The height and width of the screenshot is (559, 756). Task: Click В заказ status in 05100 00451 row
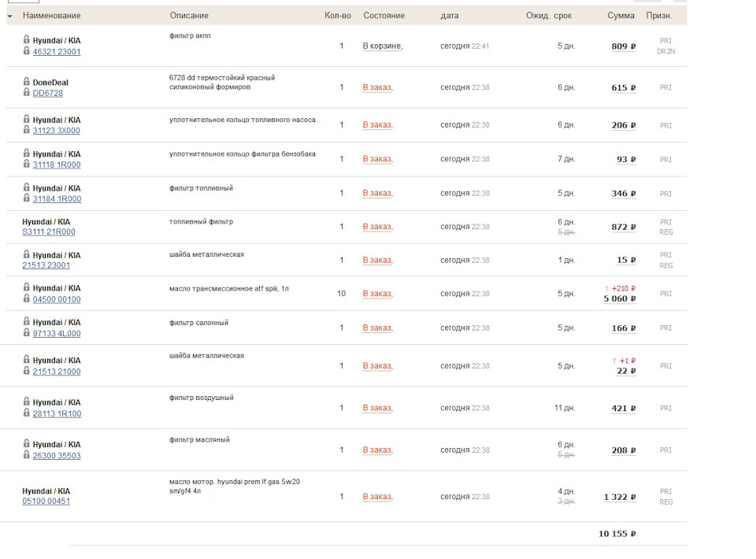click(377, 497)
